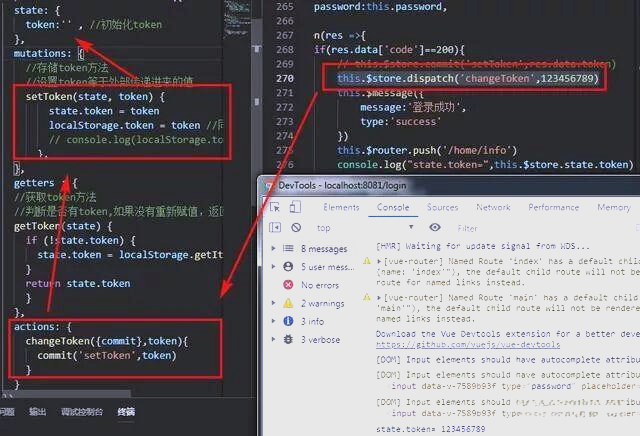Filter console by 3 verbose bug icon
Screen dimensions: 640x436
pos(288,339)
